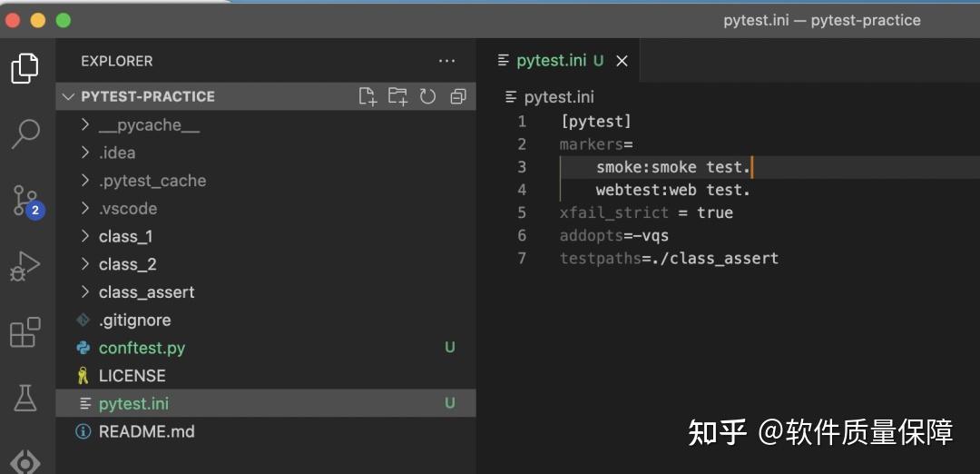
Task: Open the Testing flask icon
Action: tap(25, 397)
